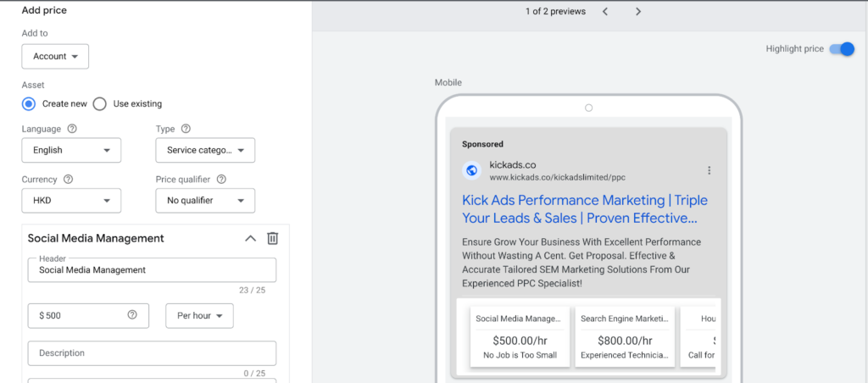Image resolution: width=868 pixels, height=383 pixels.
Task: Open the Language help question-mark icon
Action: pos(72,129)
